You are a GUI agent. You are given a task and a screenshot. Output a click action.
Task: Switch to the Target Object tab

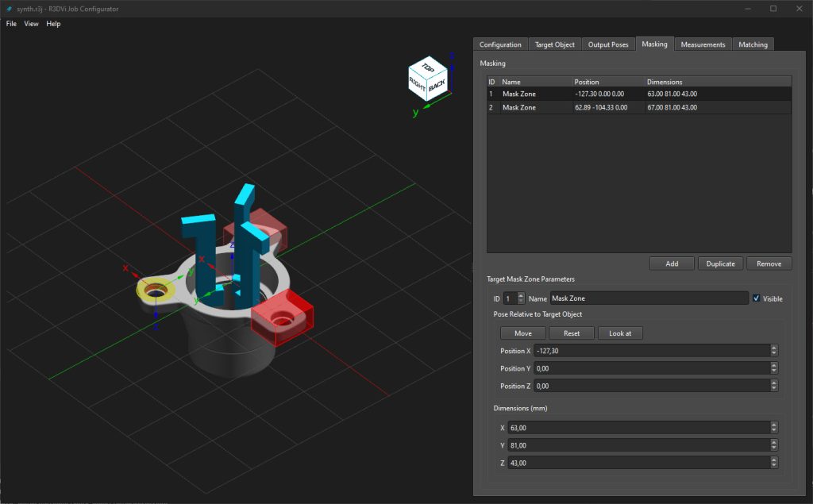point(554,44)
